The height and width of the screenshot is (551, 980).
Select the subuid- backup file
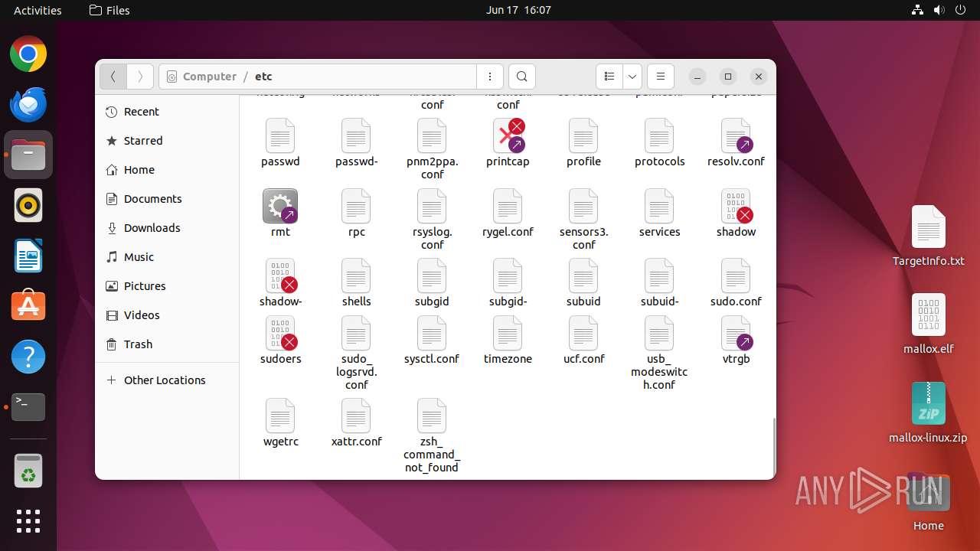click(659, 275)
